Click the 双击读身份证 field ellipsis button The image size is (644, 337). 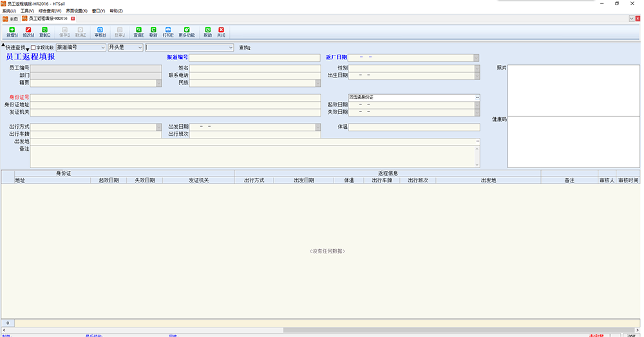pyautogui.click(x=477, y=97)
